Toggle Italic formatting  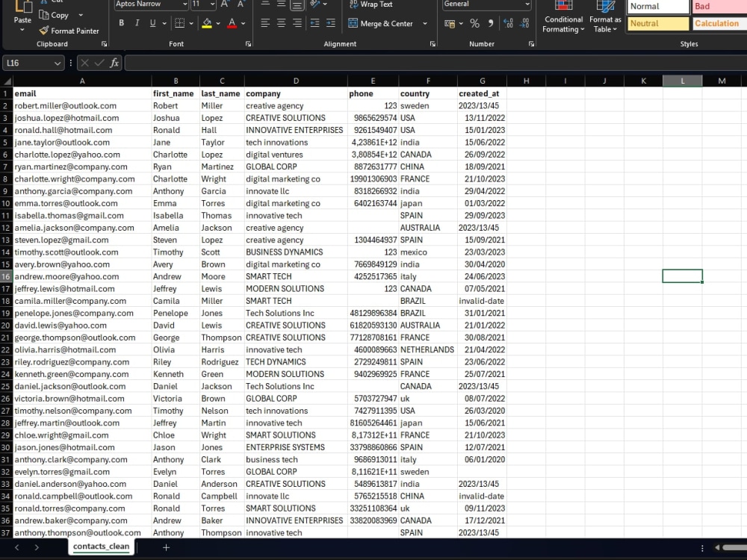[137, 23]
